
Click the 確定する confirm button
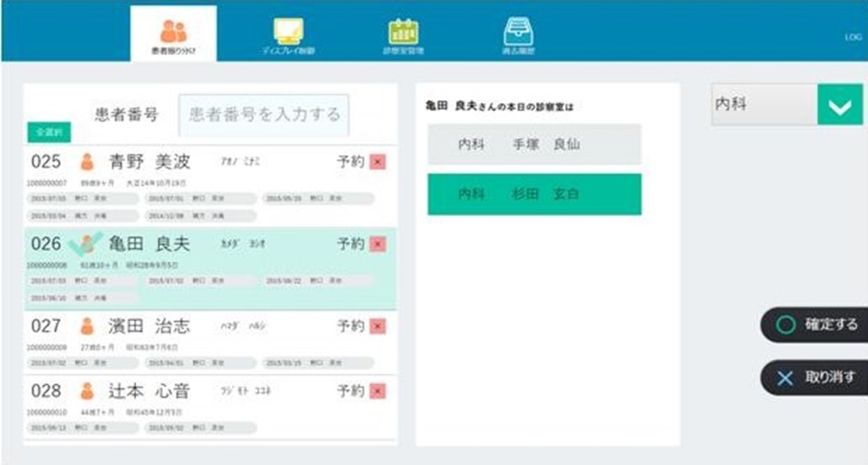pyautogui.click(x=816, y=324)
